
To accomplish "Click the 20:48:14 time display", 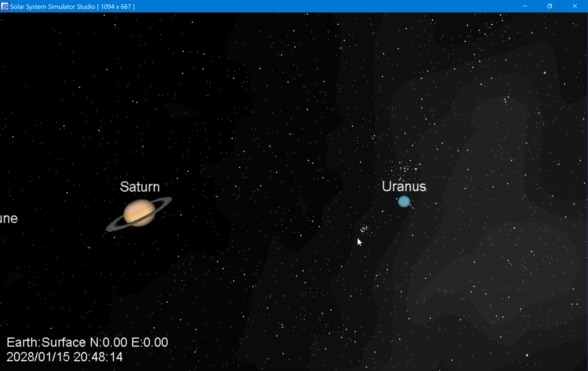I will (98, 357).
